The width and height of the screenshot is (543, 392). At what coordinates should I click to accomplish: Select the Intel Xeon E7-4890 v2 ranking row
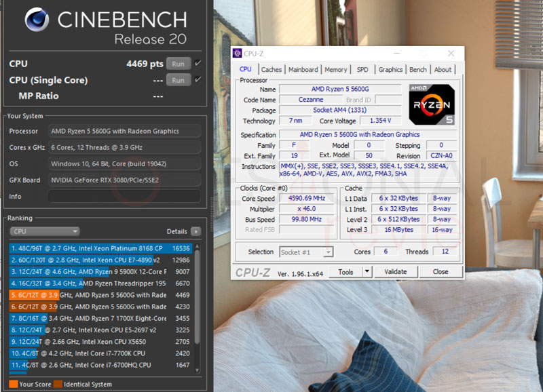100,260
